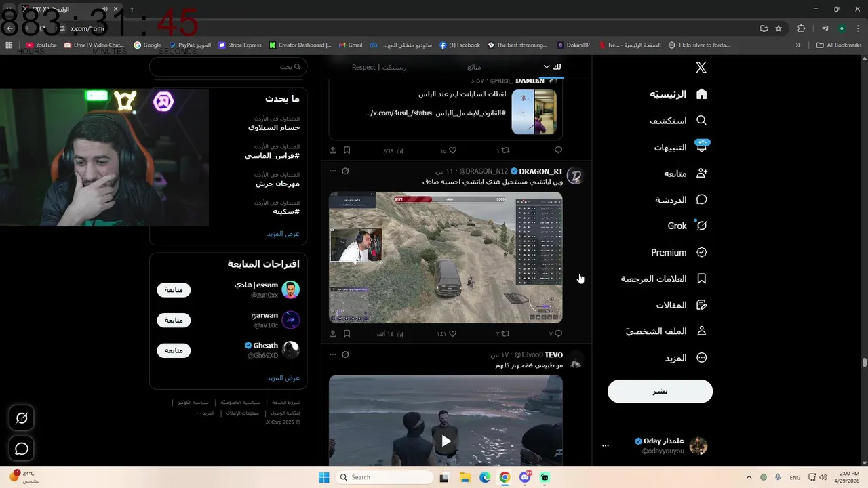Open Grok from the sidebar
868x488 pixels.
(687, 226)
